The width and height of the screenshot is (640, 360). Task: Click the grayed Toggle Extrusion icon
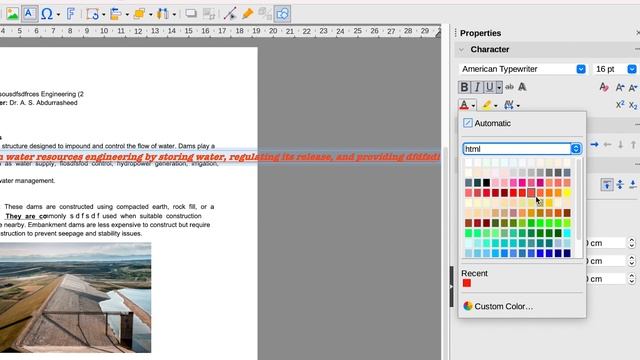click(264, 14)
